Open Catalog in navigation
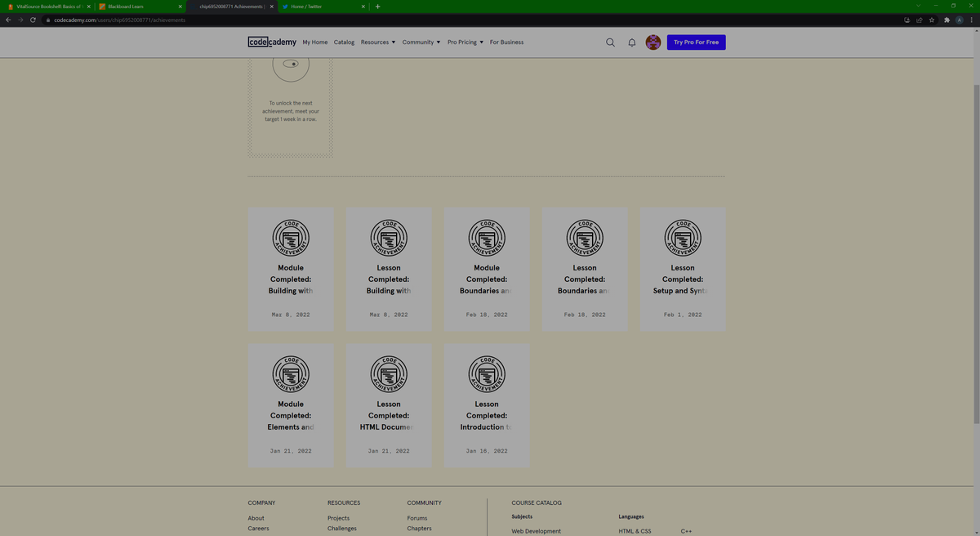This screenshot has width=980, height=536. pos(344,42)
